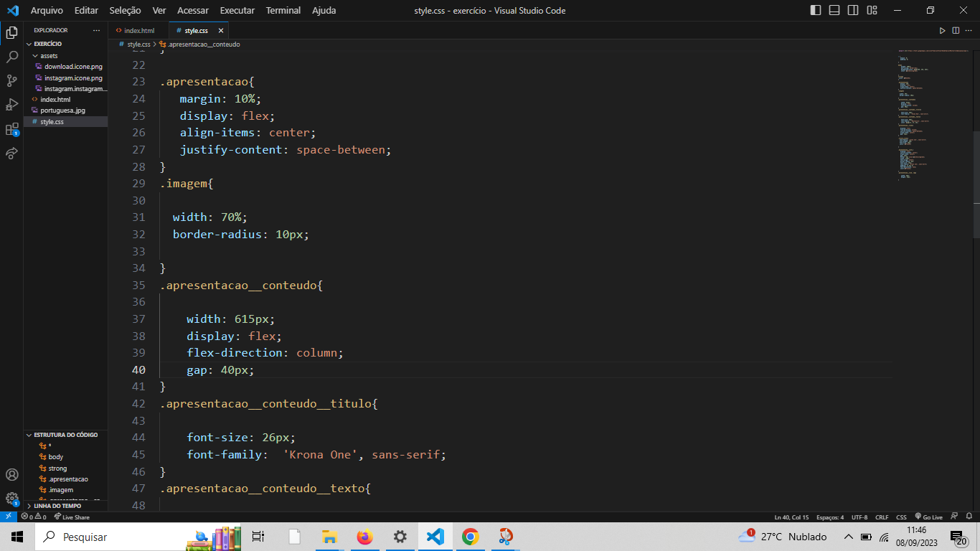The width and height of the screenshot is (980, 551).
Task: Click .apresentacao__conteudo breadcrumb segment
Action: click(x=199, y=44)
